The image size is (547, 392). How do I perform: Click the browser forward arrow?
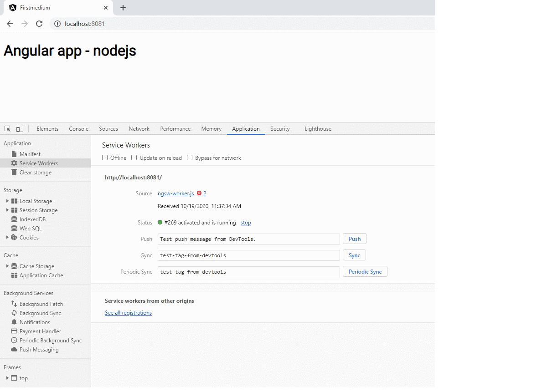pyautogui.click(x=25, y=24)
